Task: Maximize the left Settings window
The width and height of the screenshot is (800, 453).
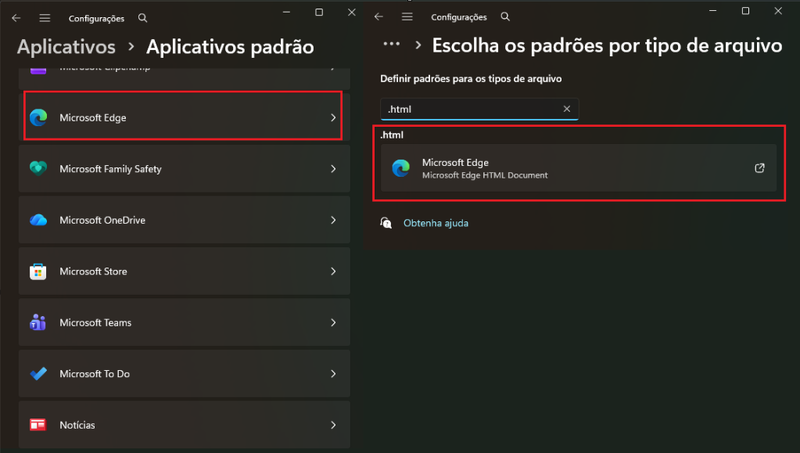Action: (x=319, y=12)
